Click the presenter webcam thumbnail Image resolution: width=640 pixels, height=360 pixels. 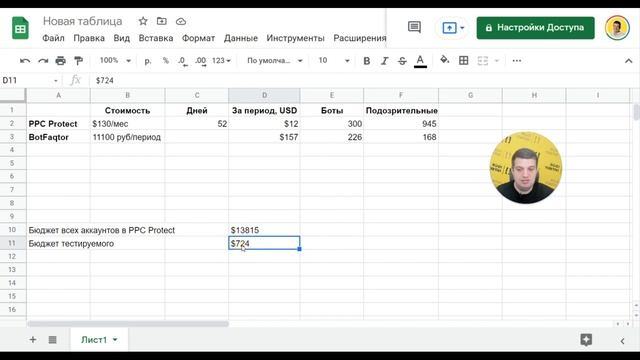click(526, 167)
